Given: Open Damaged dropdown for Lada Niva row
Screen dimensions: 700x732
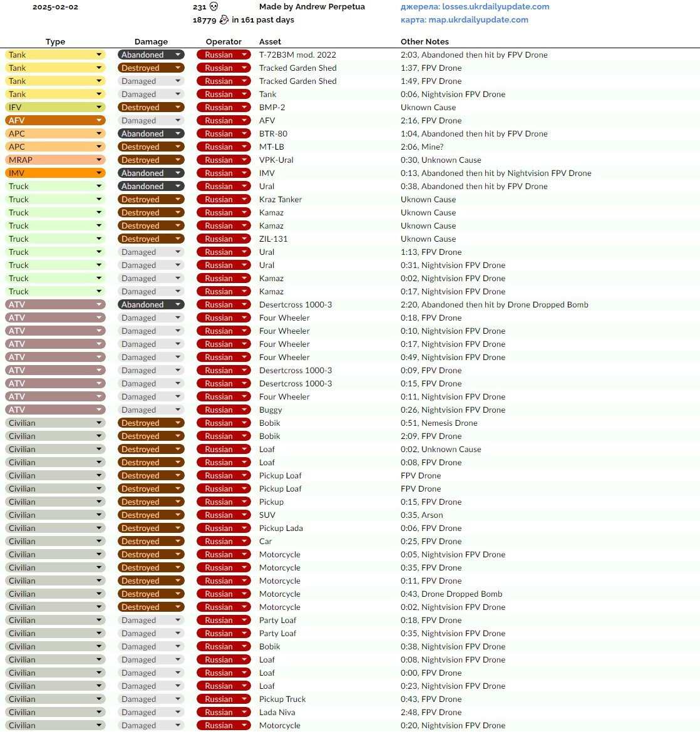Looking at the screenshot, I should (151, 712).
